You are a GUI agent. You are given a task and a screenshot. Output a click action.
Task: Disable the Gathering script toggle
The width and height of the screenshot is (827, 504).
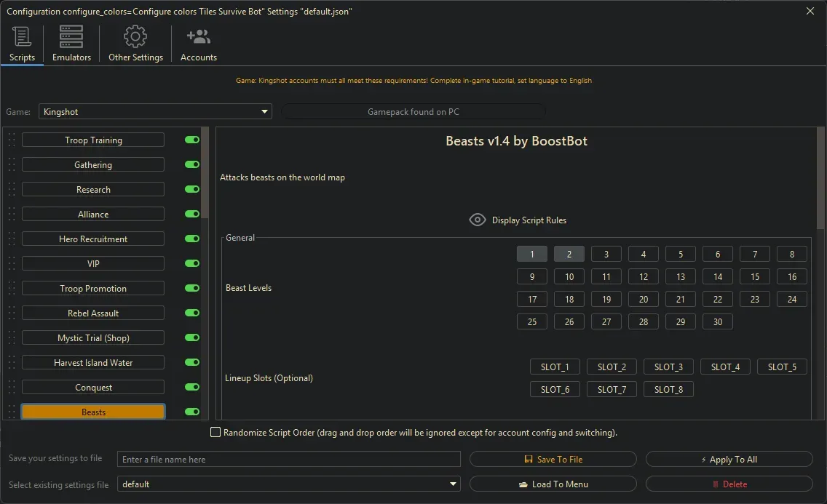192,164
